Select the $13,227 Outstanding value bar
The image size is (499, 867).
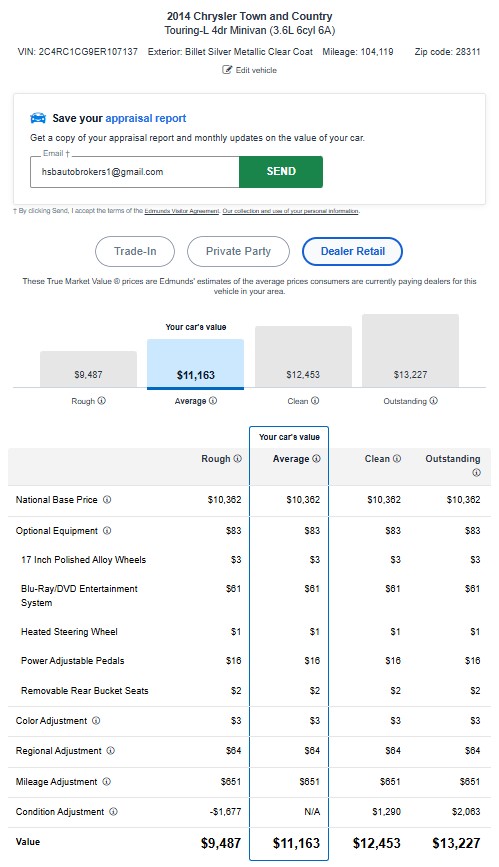click(410, 351)
